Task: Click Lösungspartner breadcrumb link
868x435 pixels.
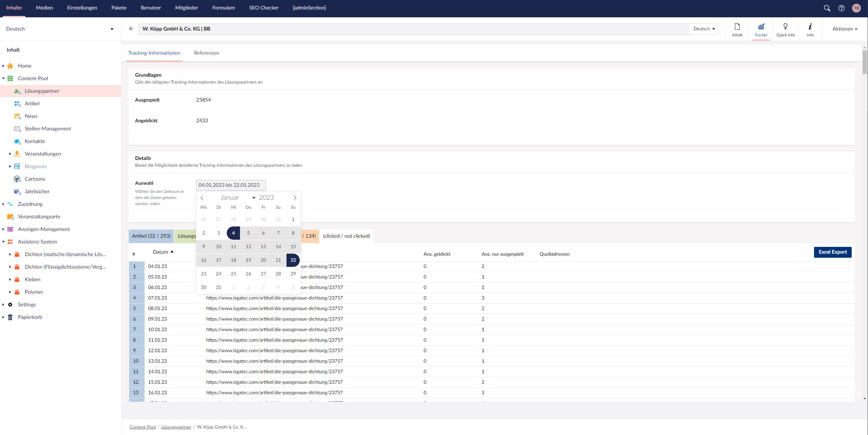Action: pyautogui.click(x=176, y=427)
